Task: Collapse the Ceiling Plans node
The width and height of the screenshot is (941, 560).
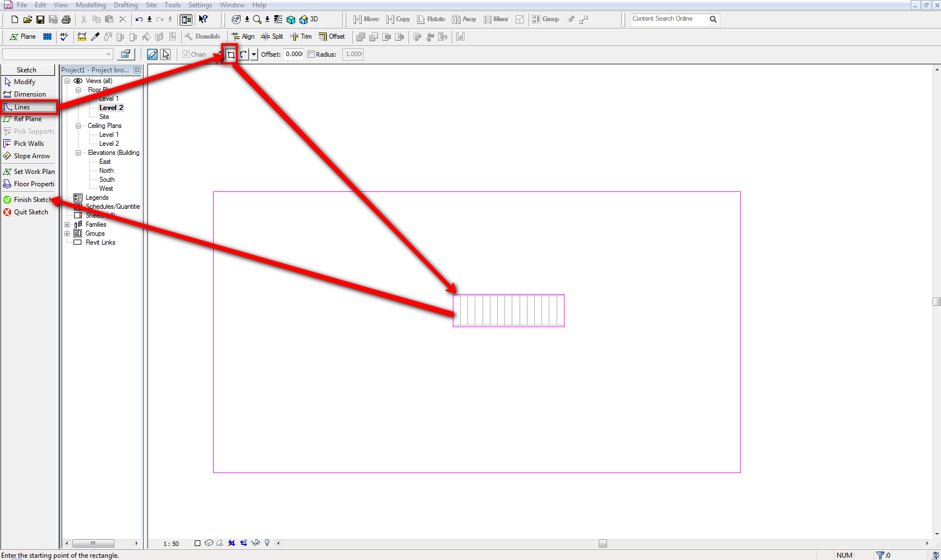Action: pyautogui.click(x=78, y=126)
